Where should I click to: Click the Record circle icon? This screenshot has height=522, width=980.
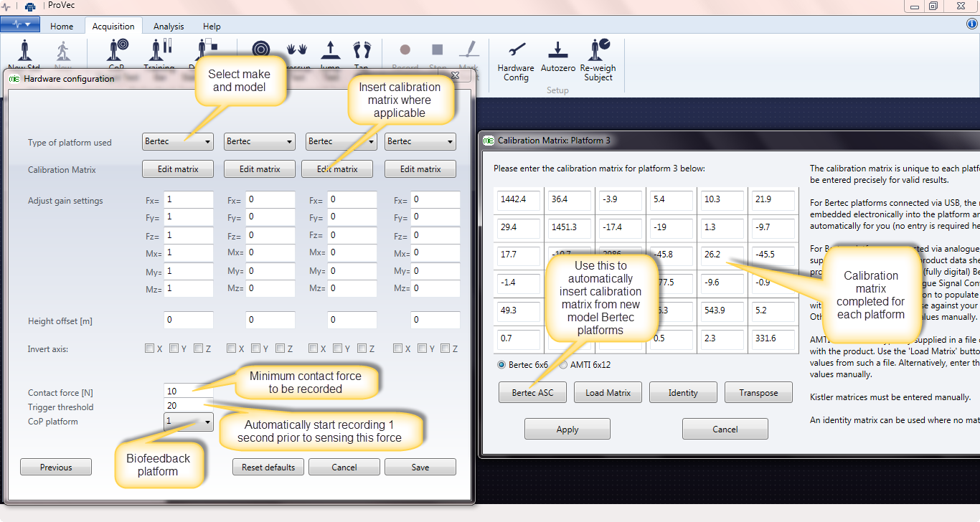(x=405, y=49)
